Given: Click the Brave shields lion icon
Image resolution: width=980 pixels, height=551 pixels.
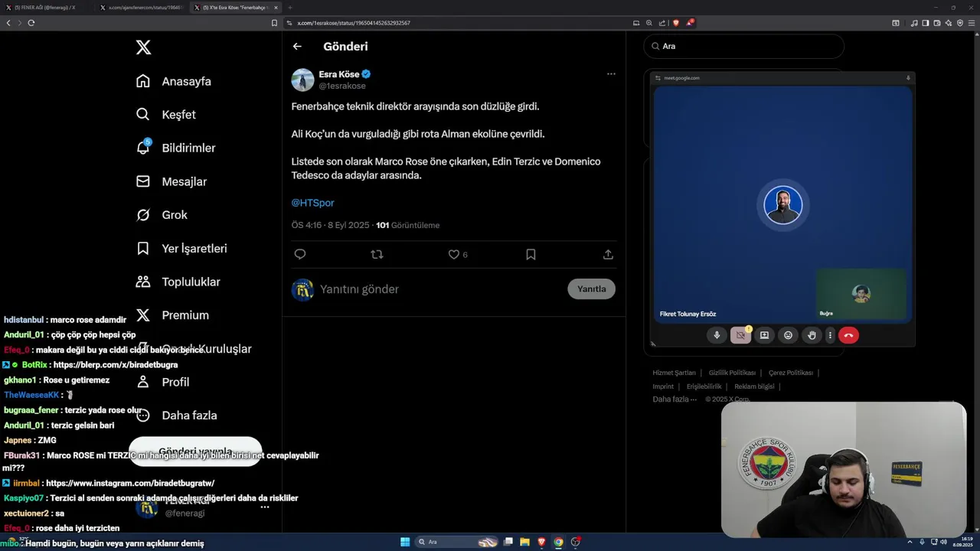Looking at the screenshot, I should 676,23.
